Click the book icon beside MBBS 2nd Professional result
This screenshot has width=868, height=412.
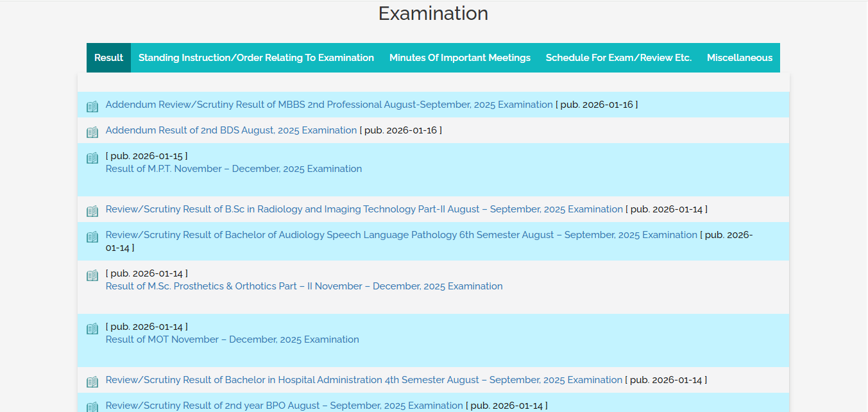coord(92,105)
